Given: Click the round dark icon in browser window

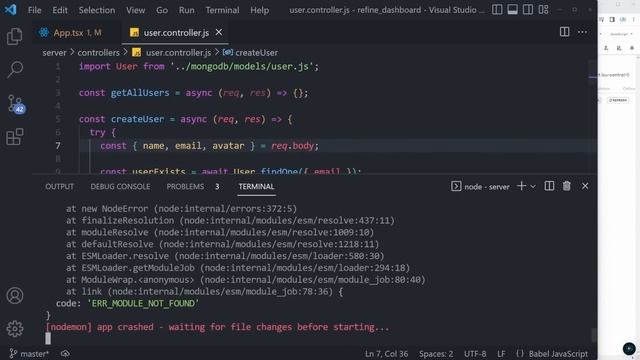Looking at the screenshot, I should click(x=629, y=348).
